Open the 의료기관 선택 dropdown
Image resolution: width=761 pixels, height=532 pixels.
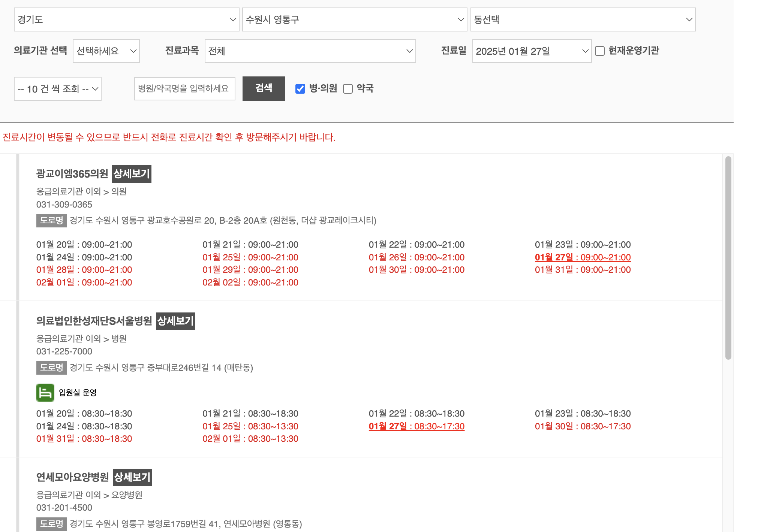pos(106,51)
